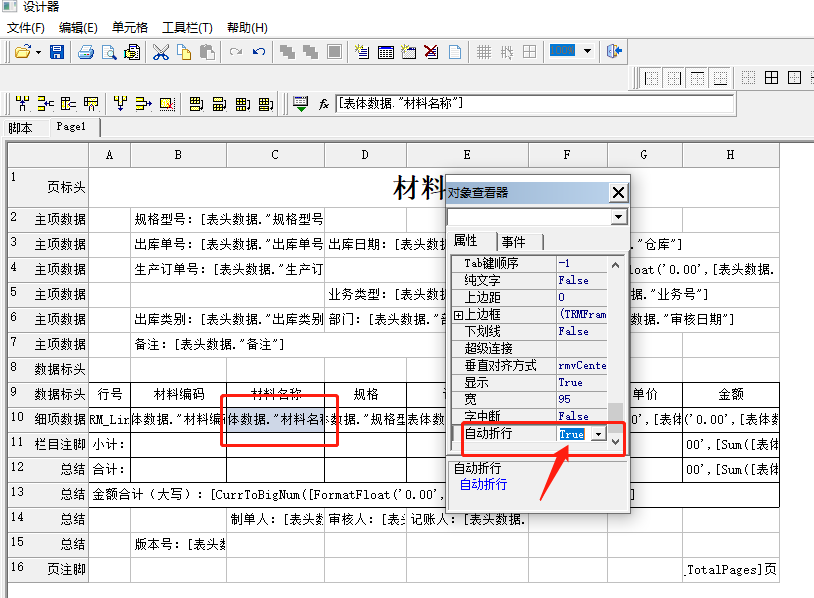814x598 pixels.
Task: Click the paste clipboard icon
Action: point(207,51)
